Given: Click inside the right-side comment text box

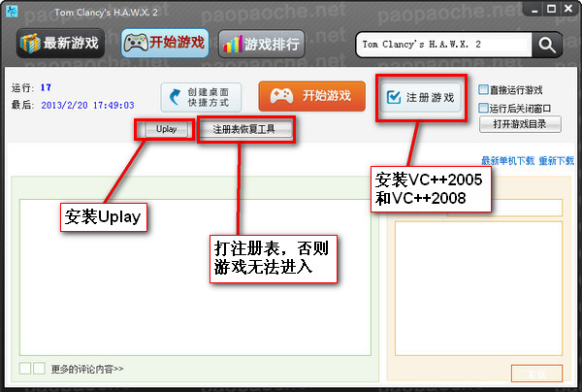Looking at the screenshot, I should pos(479,288).
